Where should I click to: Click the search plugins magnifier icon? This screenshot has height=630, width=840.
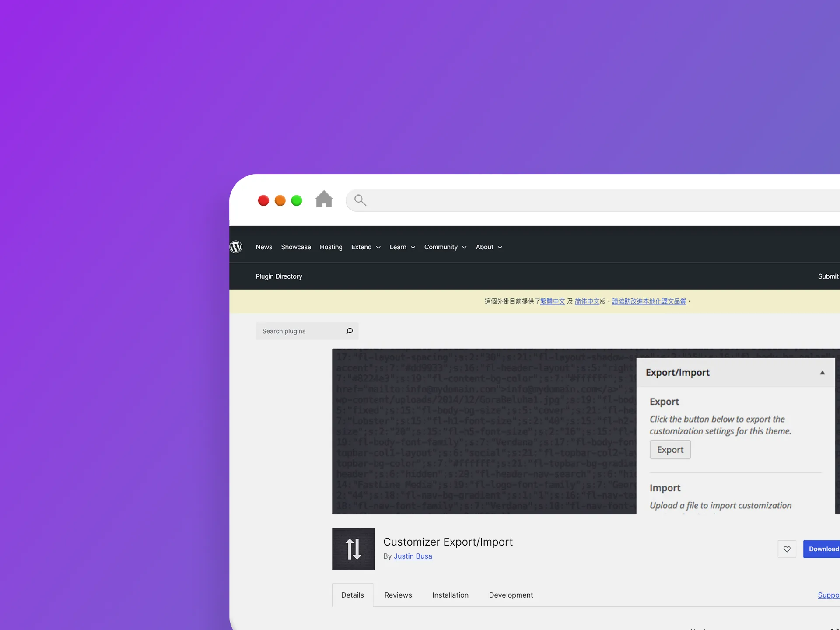click(x=349, y=331)
